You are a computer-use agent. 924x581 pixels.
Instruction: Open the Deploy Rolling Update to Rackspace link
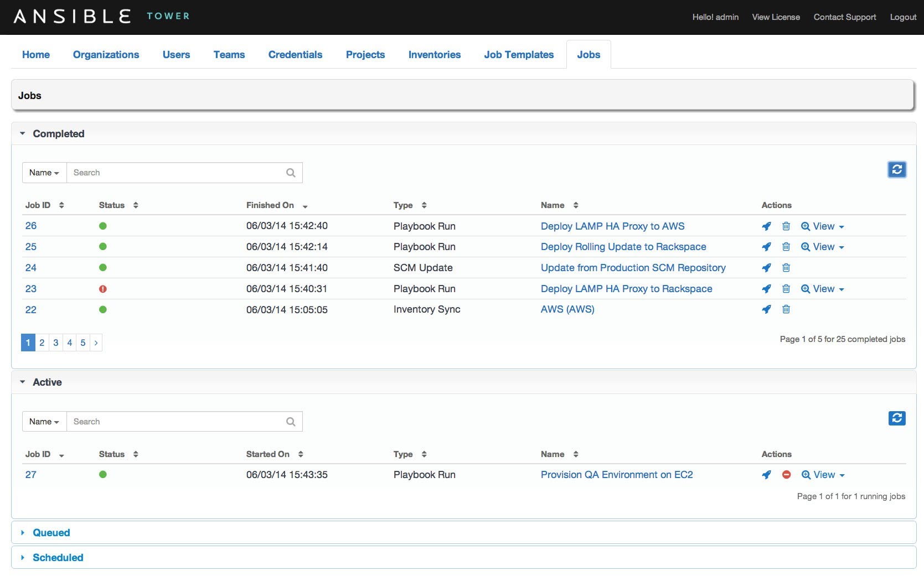623,247
